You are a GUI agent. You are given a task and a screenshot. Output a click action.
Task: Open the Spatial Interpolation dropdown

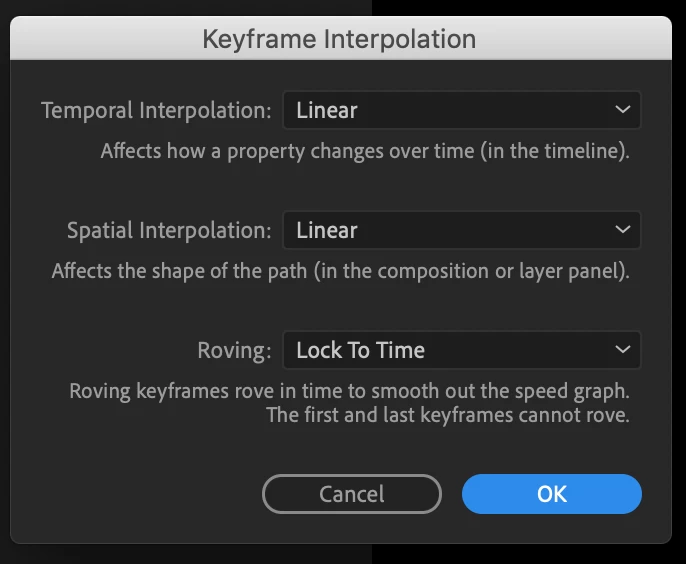click(461, 230)
